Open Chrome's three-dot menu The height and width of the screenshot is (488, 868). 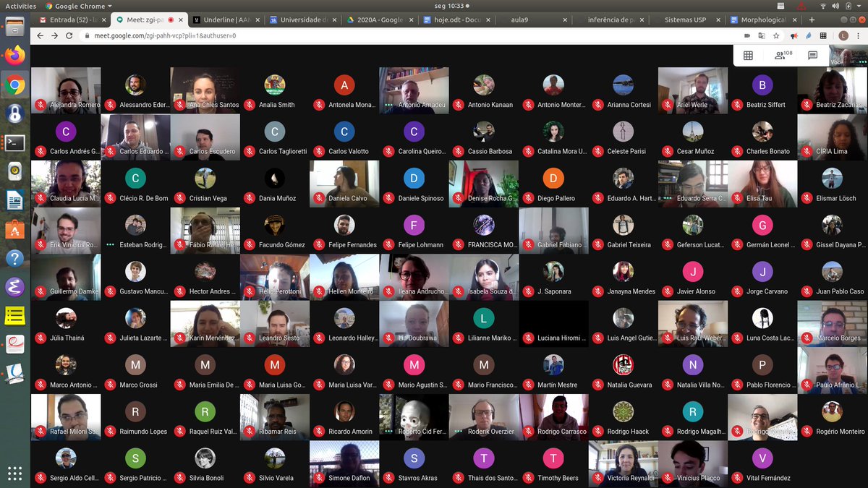pos(859,35)
